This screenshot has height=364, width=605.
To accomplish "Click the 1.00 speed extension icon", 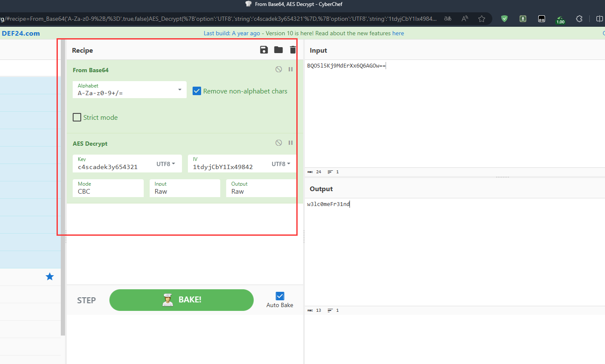I will tap(560, 19).
